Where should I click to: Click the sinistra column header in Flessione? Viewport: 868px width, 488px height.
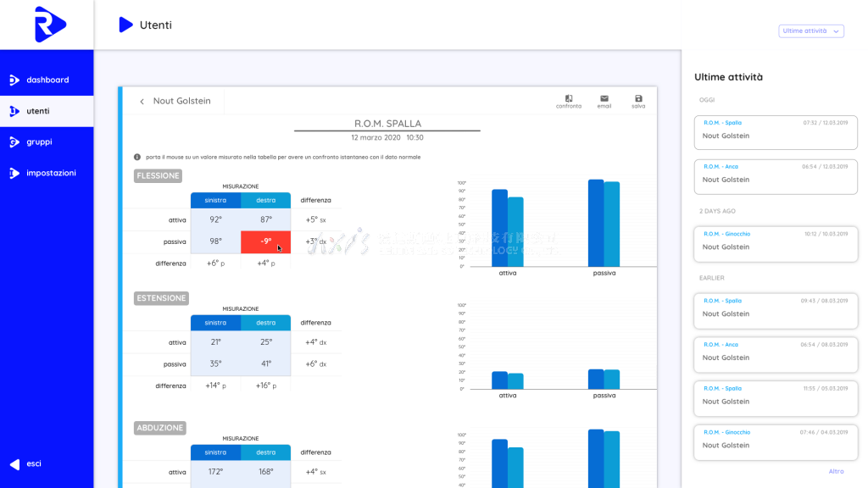tap(215, 200)
